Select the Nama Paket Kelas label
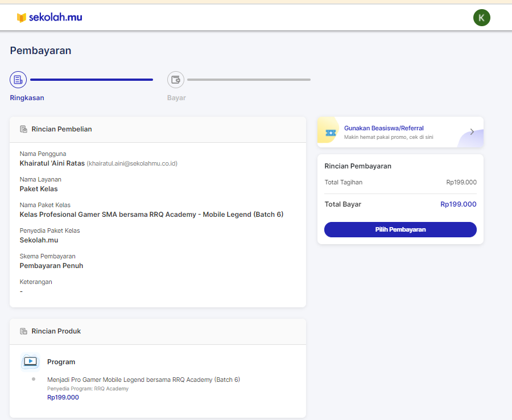The width and height of the screenshot is (512, 420). [45, 205]
